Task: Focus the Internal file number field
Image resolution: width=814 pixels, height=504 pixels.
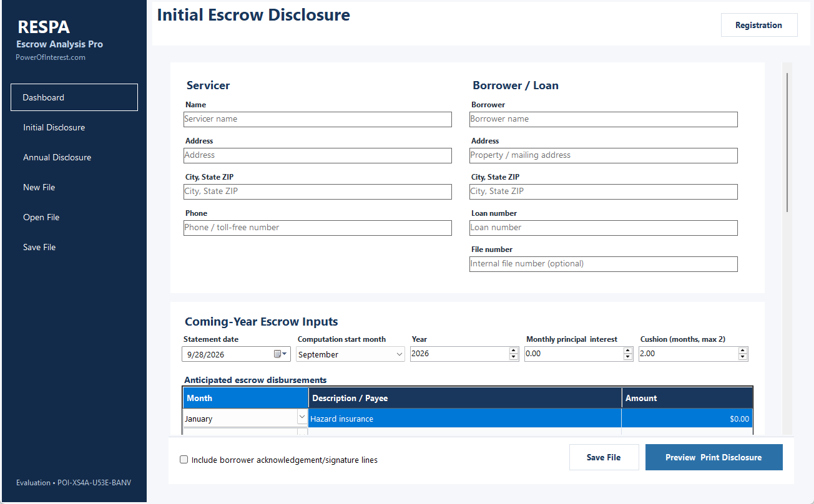Action: tap(604, 264)
